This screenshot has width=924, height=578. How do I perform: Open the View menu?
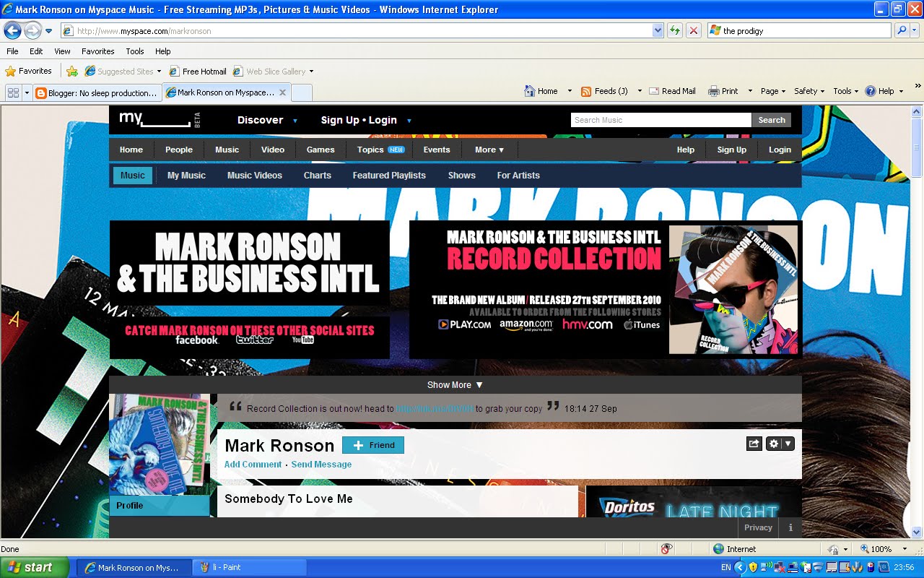[62, 51]
